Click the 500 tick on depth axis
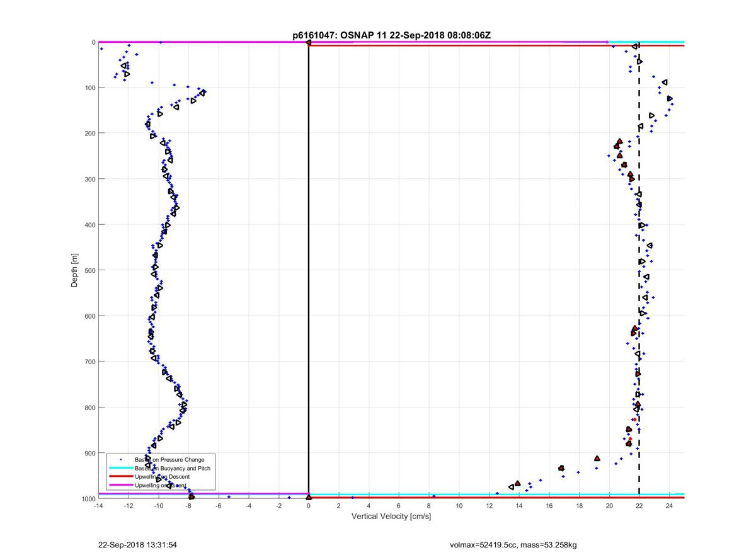Viewport: 756px width, 560px height. 89,270
